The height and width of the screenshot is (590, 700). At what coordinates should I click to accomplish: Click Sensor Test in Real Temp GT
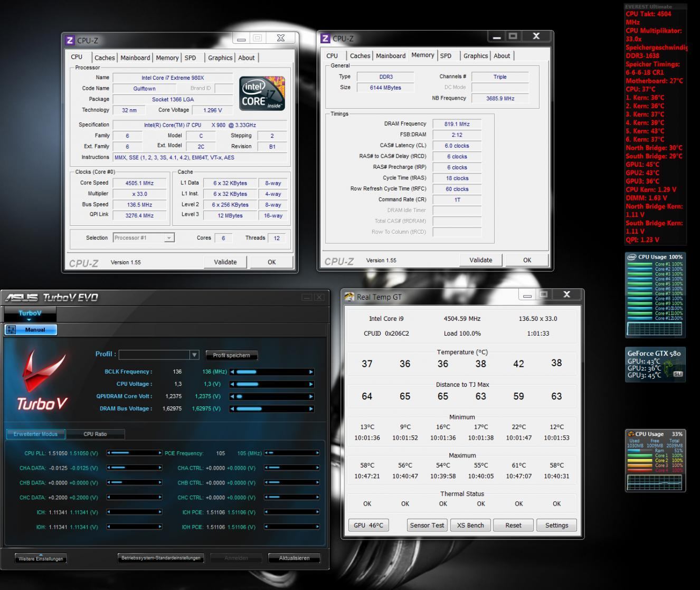coord(427,525)
